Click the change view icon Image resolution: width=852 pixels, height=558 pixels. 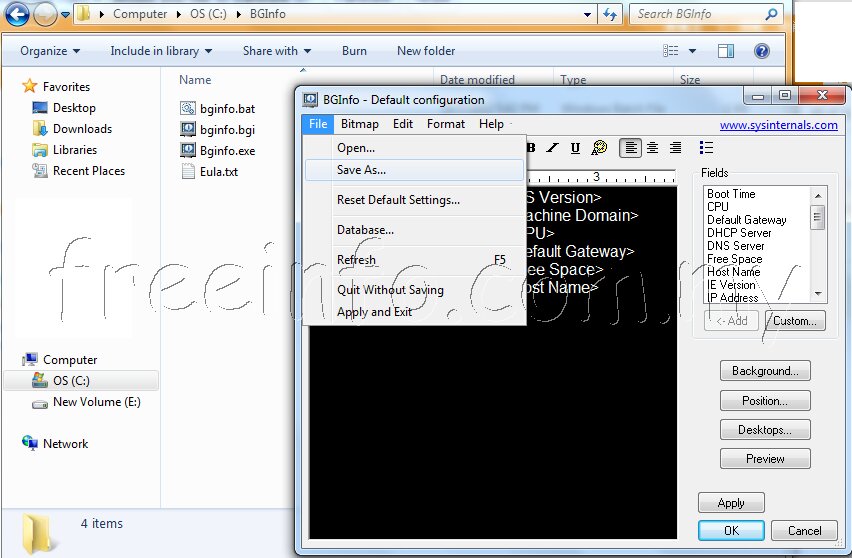click(x=671, y=51)
